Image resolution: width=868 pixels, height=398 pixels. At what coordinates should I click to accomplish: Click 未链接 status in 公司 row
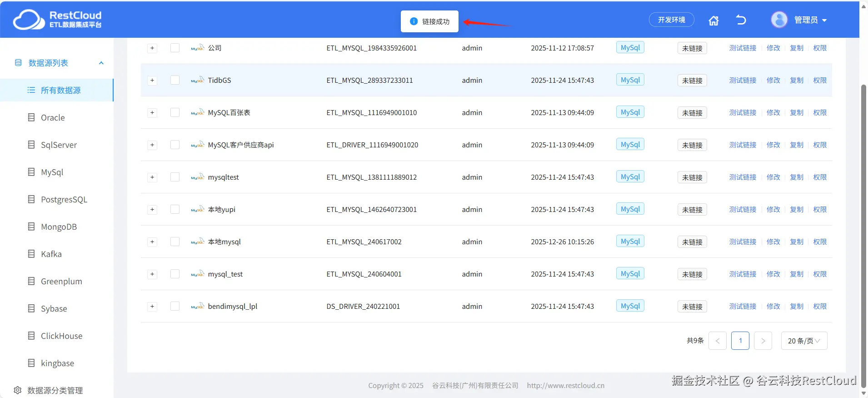(692, 48)
